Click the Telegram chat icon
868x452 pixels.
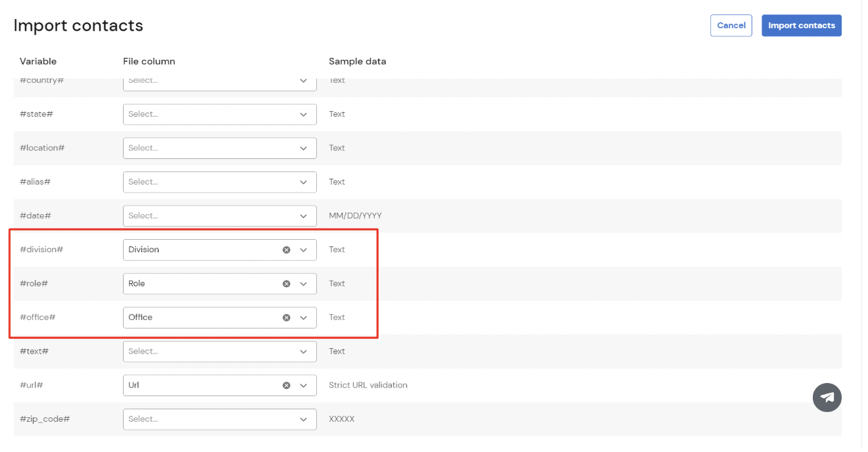(827, 397)
